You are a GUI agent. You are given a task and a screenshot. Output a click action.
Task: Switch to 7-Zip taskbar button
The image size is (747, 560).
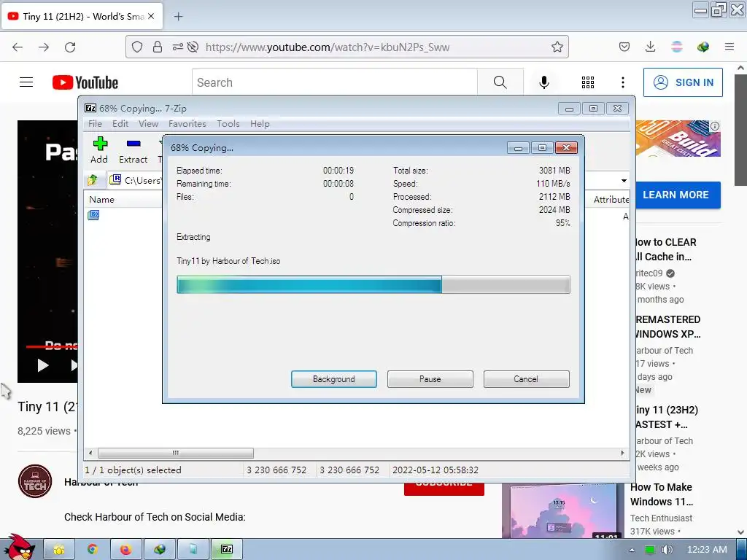pos(227,550)
